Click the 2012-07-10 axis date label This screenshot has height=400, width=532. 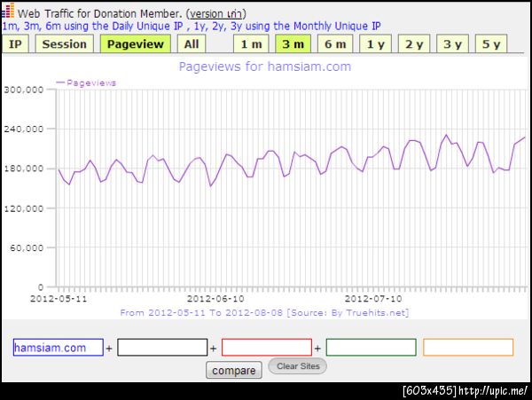pos(373,299)
